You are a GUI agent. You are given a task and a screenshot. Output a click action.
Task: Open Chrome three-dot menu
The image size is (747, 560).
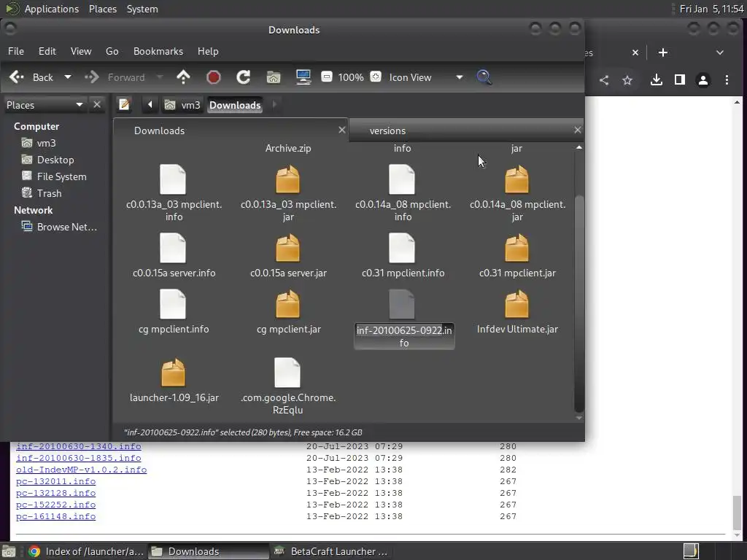coord(727,80)
